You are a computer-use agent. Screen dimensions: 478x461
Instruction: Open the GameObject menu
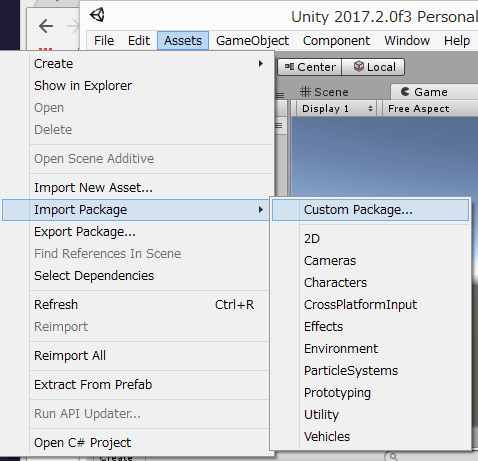(252, 41)
